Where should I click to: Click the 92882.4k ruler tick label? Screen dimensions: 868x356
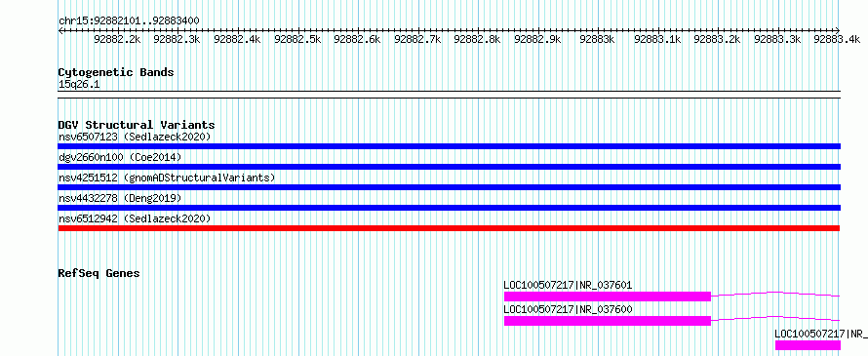coord(237,39)
